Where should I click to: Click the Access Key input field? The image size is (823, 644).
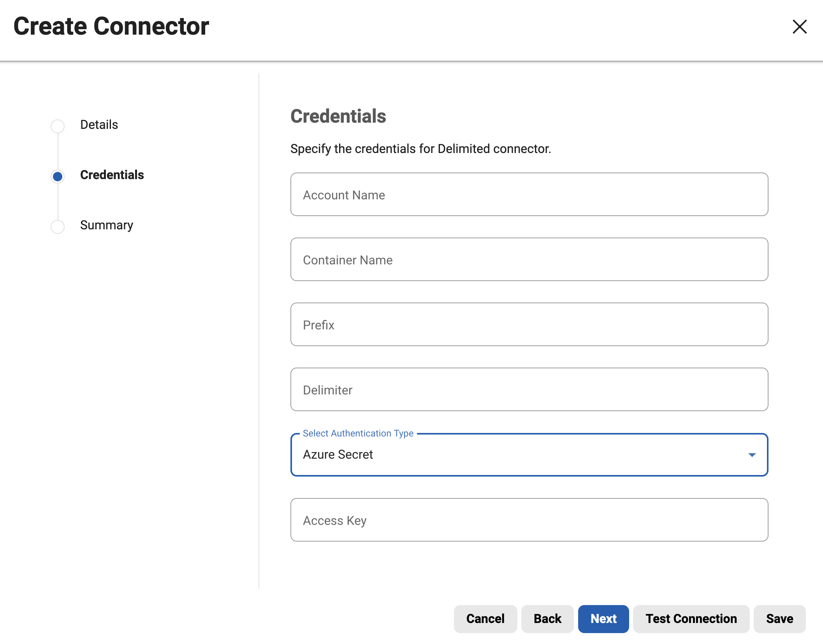(529, 520)
